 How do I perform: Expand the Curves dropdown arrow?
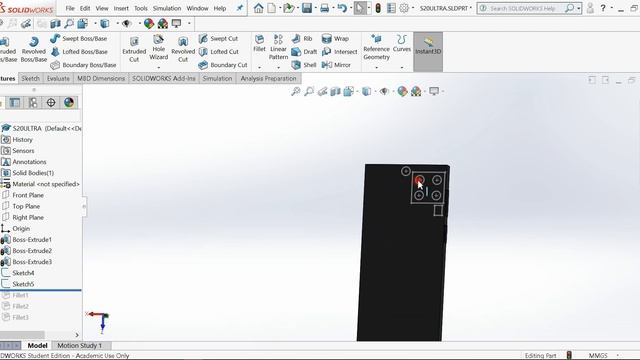point(402,67)
